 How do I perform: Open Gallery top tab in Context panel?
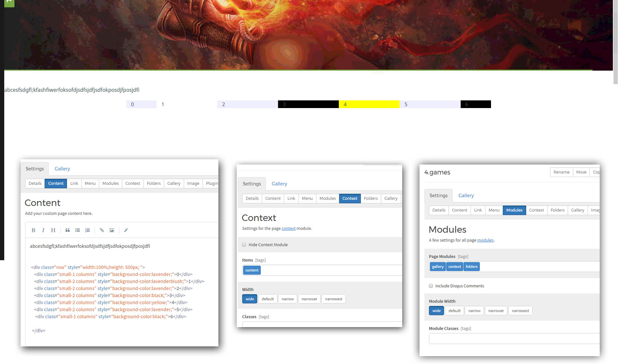[279, 184]
